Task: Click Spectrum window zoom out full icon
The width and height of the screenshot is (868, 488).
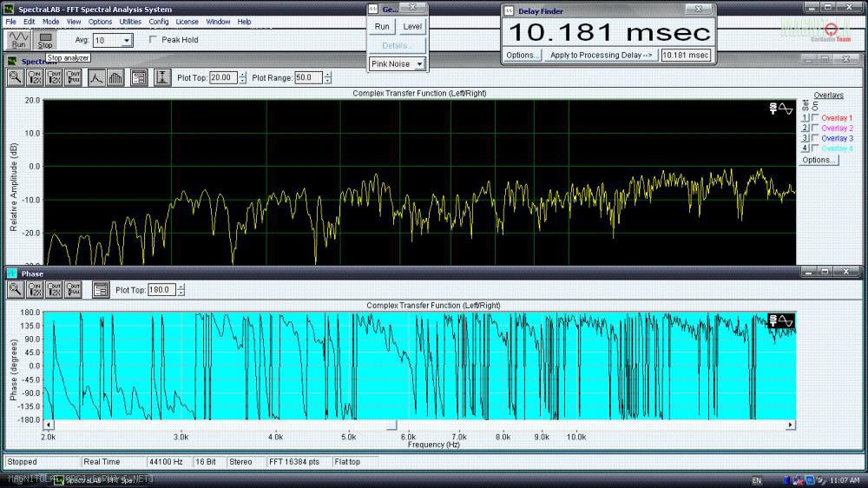Action: pyautogui.click(x=74, y=77)
